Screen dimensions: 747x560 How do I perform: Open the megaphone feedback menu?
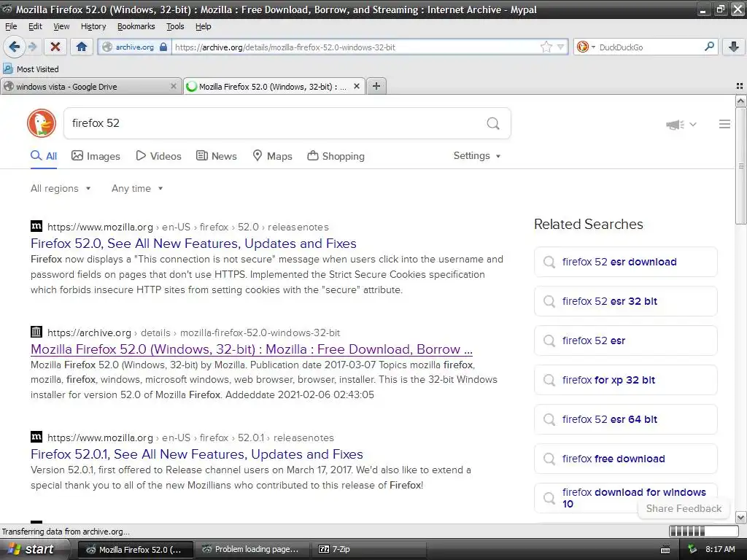(681, 124)
